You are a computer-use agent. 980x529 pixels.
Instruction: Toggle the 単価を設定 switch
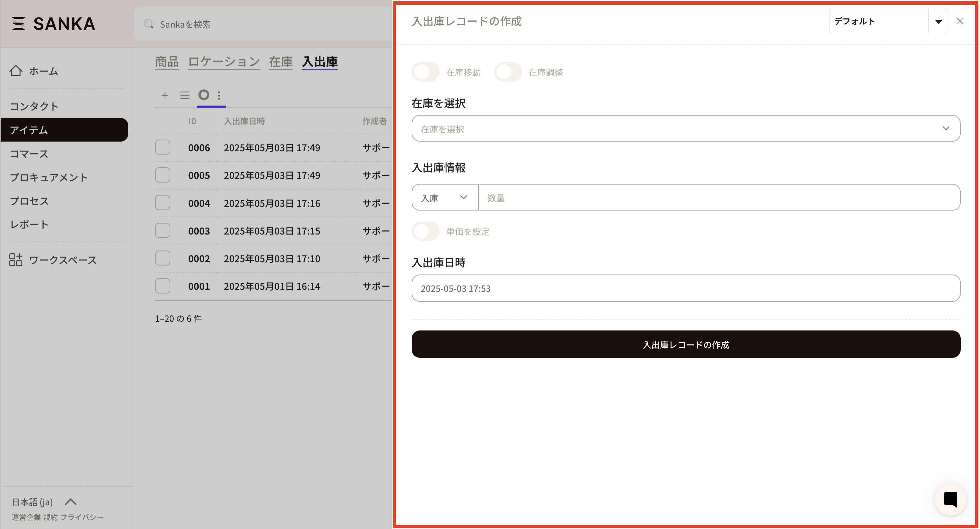(426, 231)
